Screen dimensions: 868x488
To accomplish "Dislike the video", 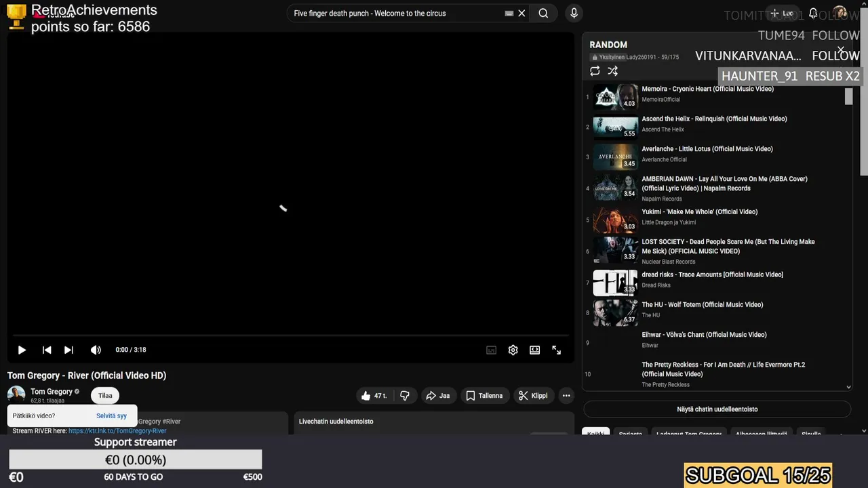I will 405,396.
